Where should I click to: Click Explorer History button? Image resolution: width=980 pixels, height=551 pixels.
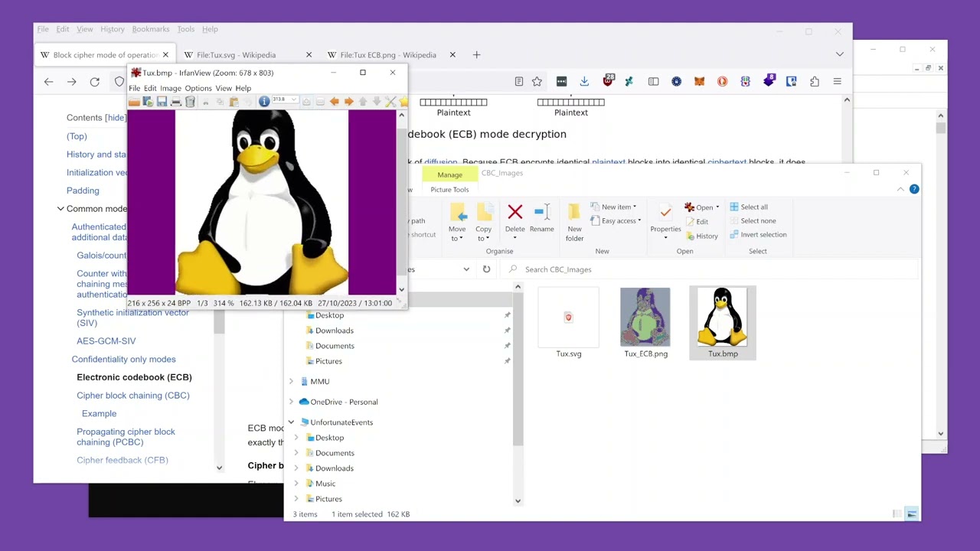pos(701,236)
